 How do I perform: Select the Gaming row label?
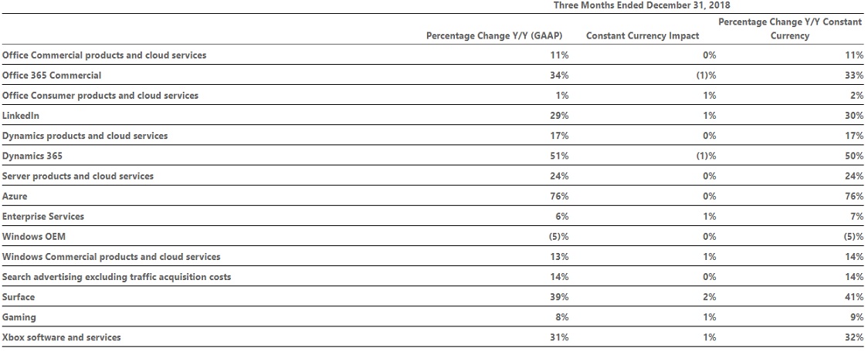[x=19, y=317]
